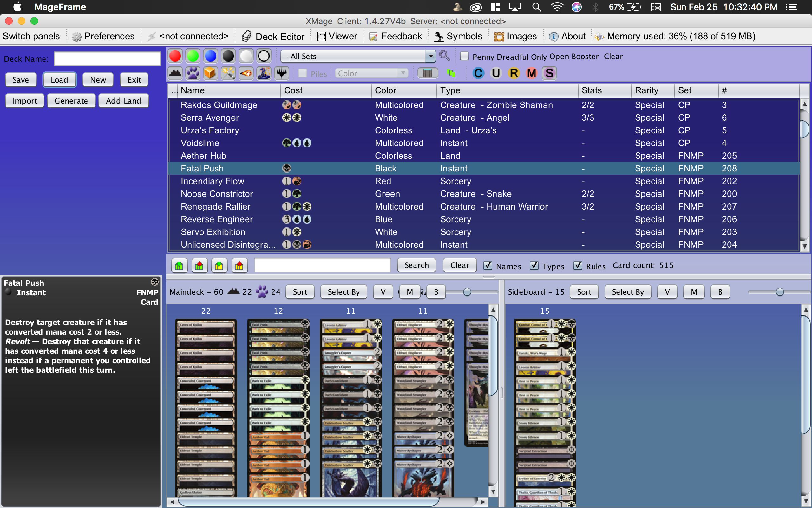Image resolution: width=812 pixels, height=508 pixels.
Task: Switch to table list view icon
Action: pyautogui.click(x=428, y=73)
